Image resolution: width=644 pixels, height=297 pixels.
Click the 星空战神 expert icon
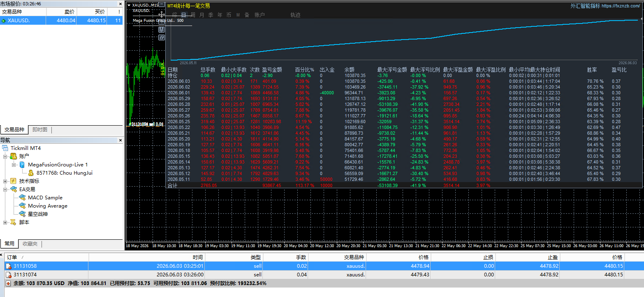(x=22, y=214)
